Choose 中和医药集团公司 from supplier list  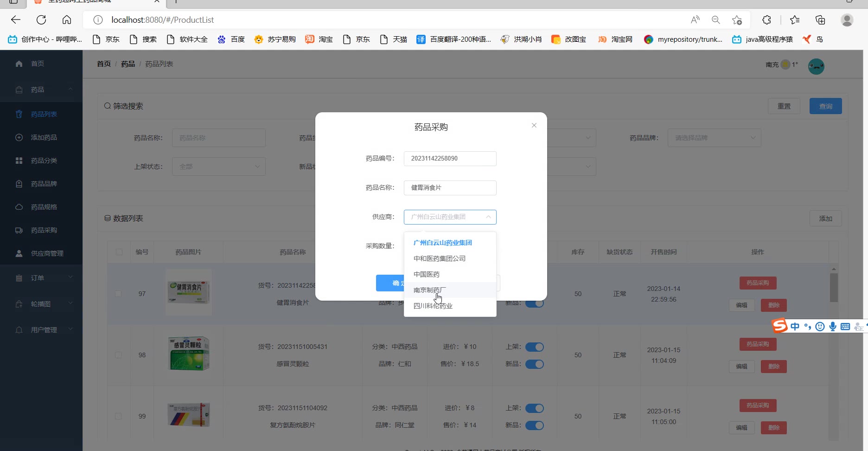click(450, 258)
